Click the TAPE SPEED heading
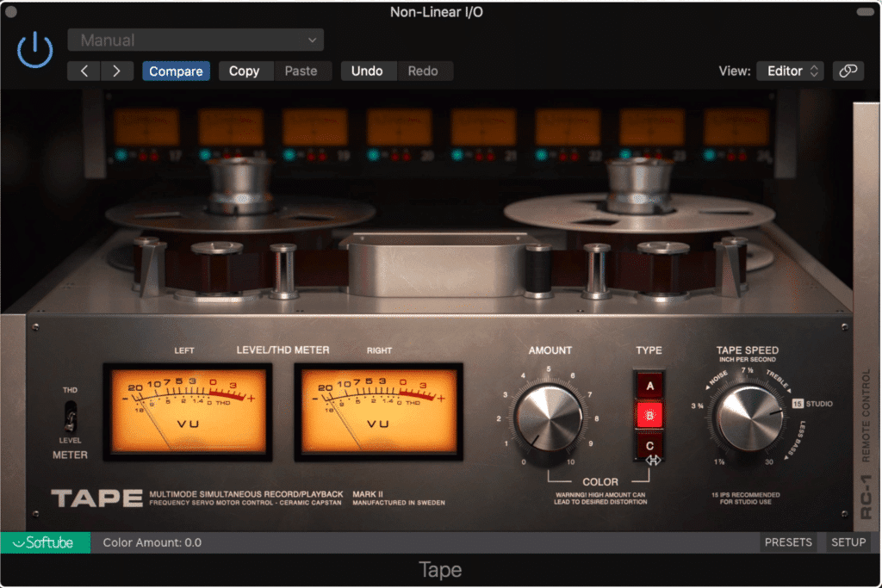The width and height of the screenshot is (882, 588). pyautogui.click(x=747, y=350)
